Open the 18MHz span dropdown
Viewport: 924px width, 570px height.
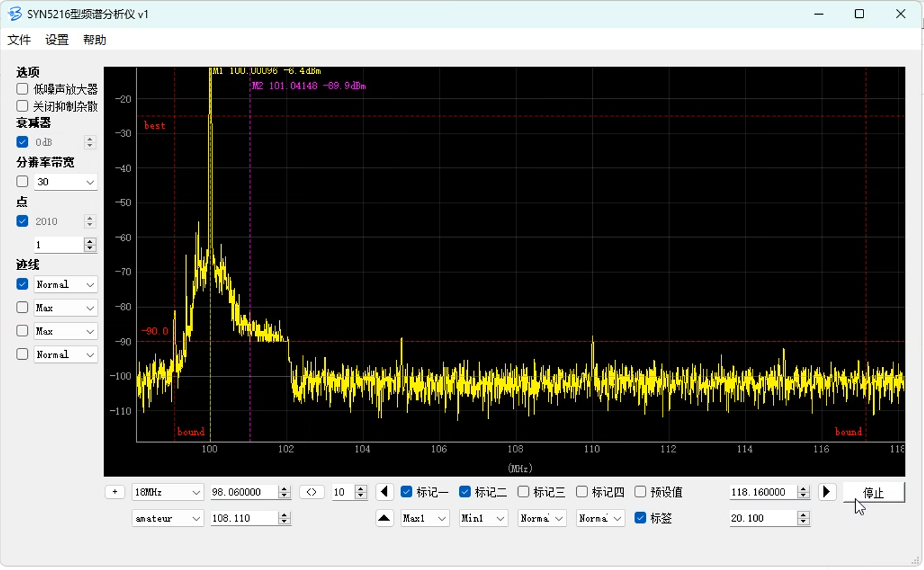(168, 492)
